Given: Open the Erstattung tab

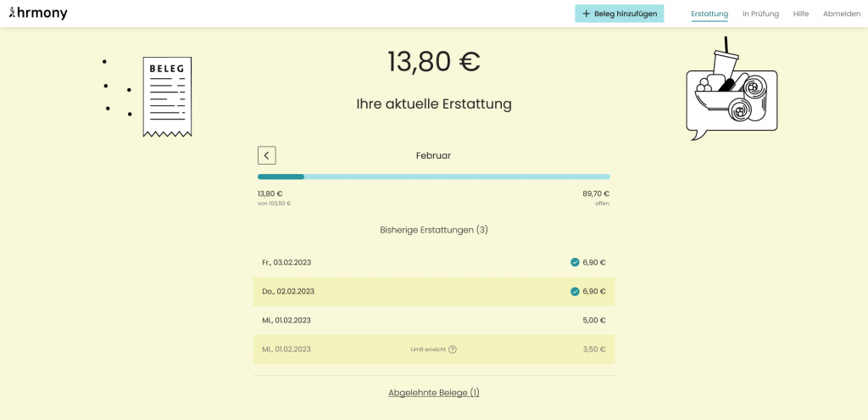Looking at the screenshot, I should tap(709, 14).
